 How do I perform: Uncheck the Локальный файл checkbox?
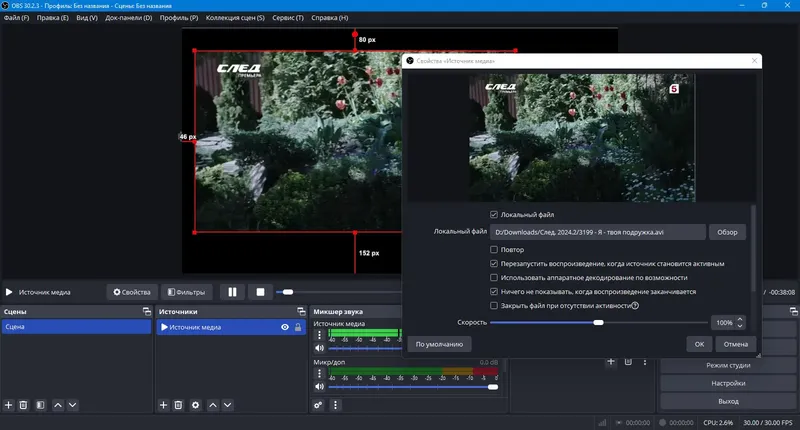coord(494,214)
